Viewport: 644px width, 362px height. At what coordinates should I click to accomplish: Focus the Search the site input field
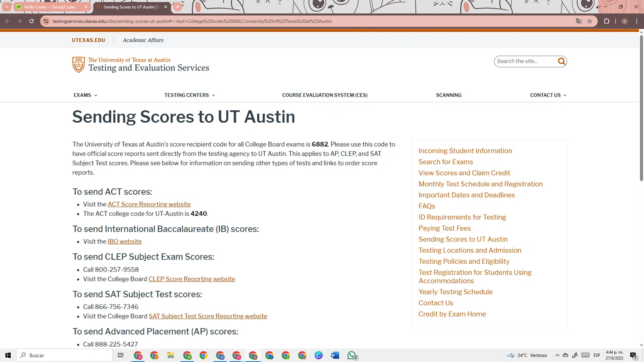click(x=526, y=61)
